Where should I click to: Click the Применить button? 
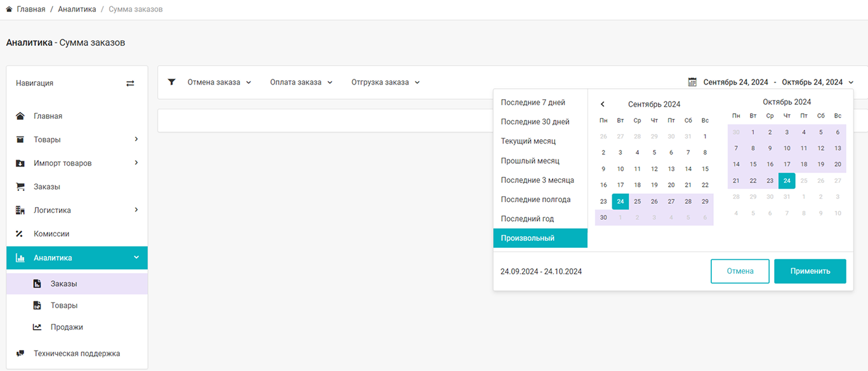pyautogui.click(x=810, y=271)
